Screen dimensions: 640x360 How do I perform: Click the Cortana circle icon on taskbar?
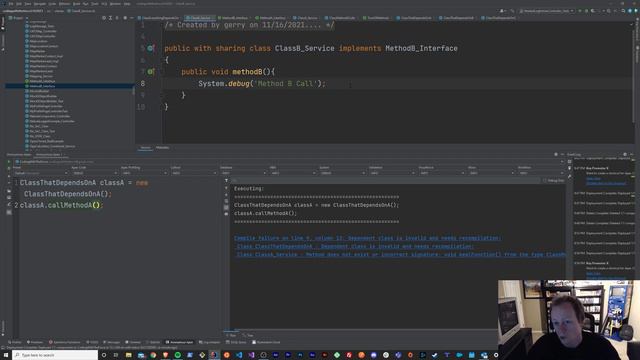[x=104, y=355]
